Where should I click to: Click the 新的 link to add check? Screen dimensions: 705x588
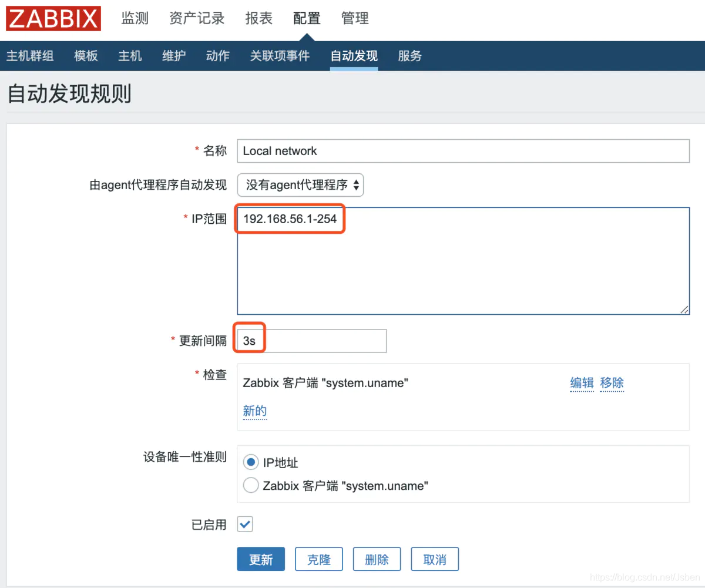click(255, 411)
